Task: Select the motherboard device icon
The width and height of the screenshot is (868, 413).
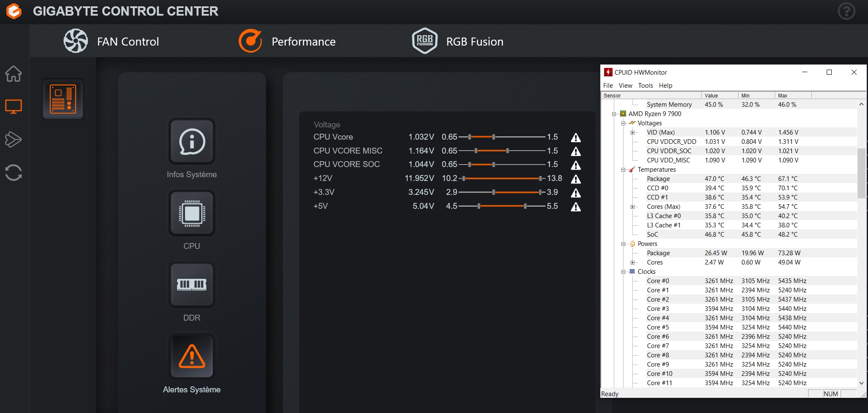Action: (x=63, y=99)
